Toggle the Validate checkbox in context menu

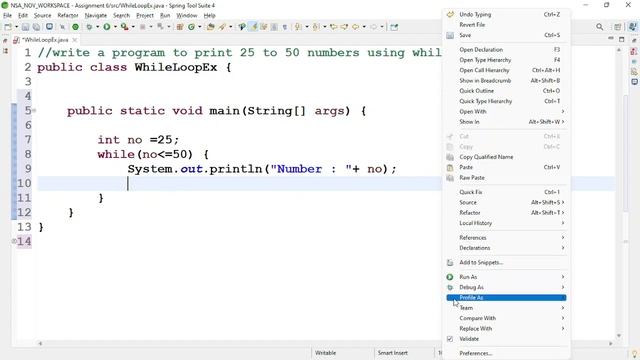tap(450, 339)
